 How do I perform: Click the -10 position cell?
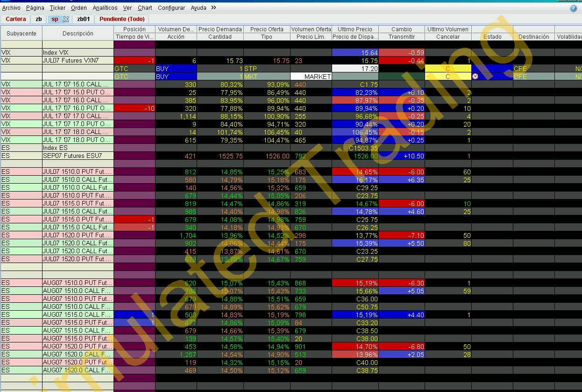135,108
